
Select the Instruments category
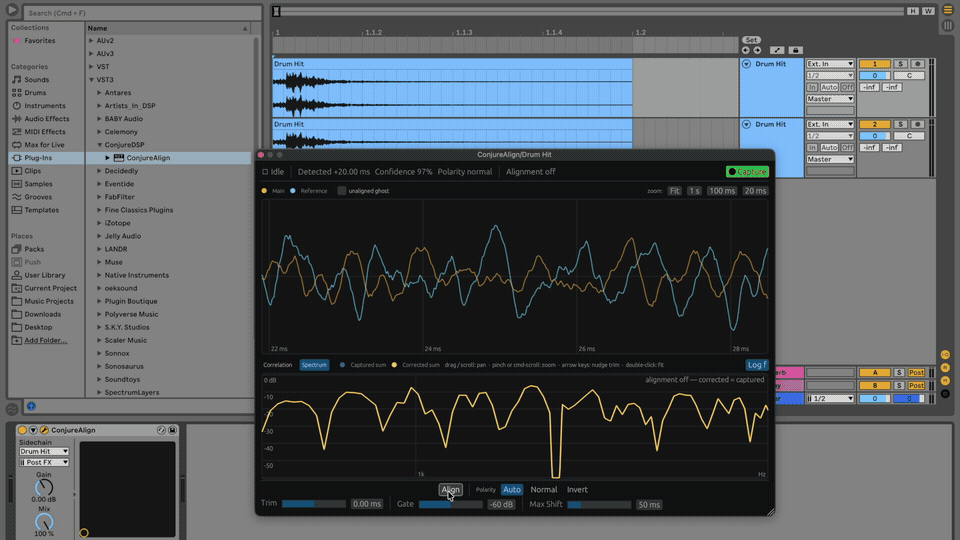coord(45,105)
